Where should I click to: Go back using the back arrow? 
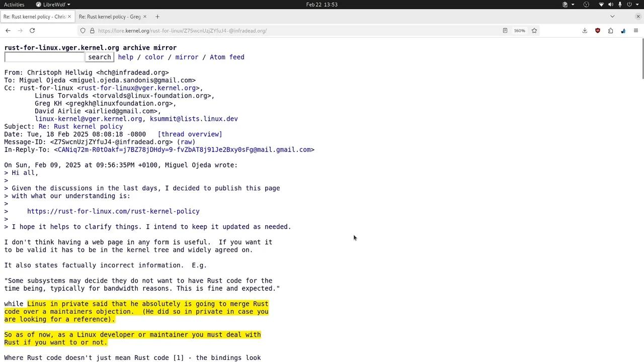8,31
